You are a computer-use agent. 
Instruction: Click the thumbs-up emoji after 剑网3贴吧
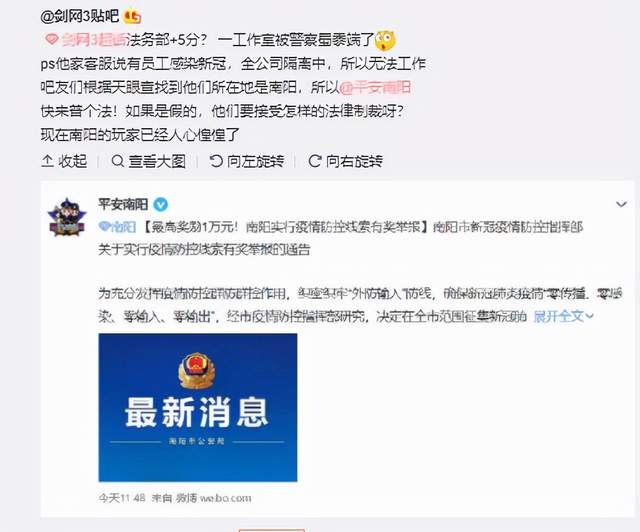pyautogui.click(x=132, y=16)
